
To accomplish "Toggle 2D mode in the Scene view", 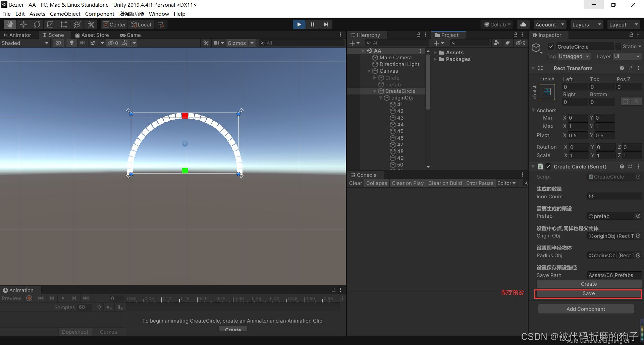I will point(58,43).
